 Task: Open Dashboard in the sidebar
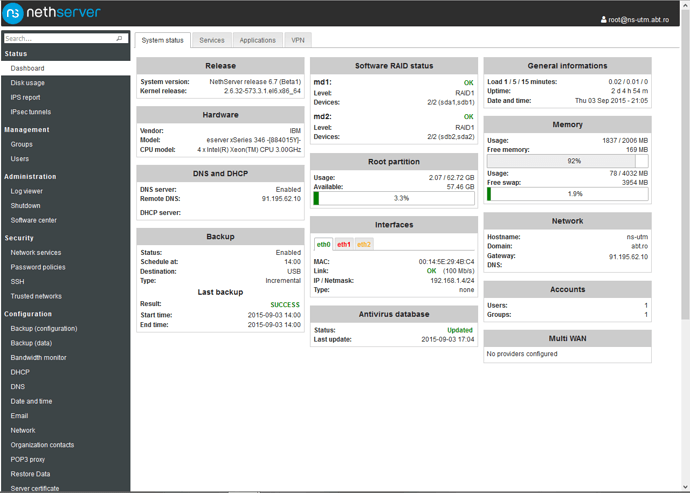(66, 68)
